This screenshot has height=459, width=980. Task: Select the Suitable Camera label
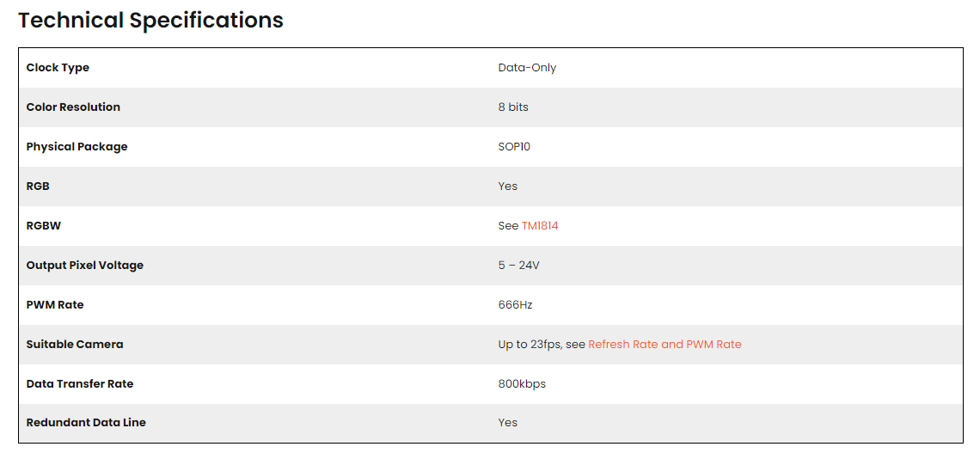click(75, 344)
